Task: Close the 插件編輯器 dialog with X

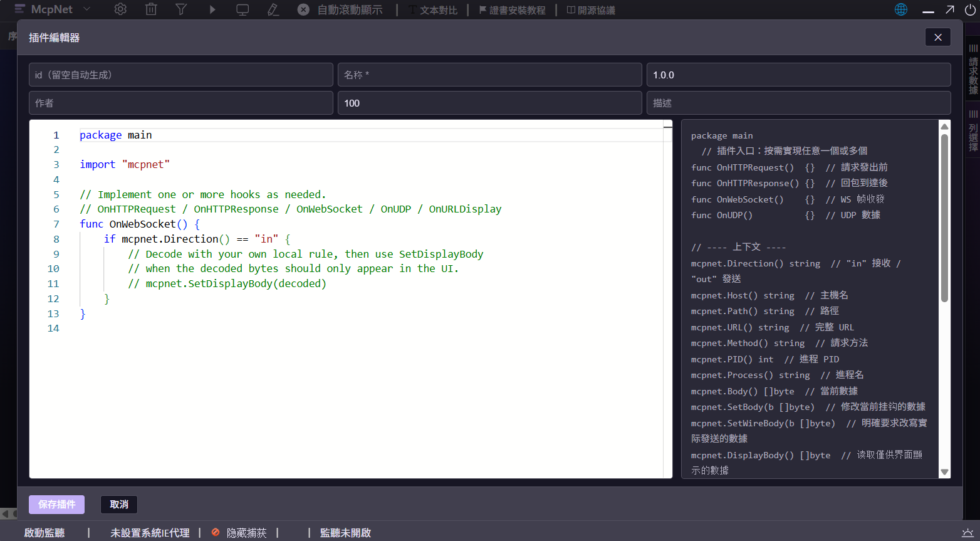Action: [x=938, y=37]
